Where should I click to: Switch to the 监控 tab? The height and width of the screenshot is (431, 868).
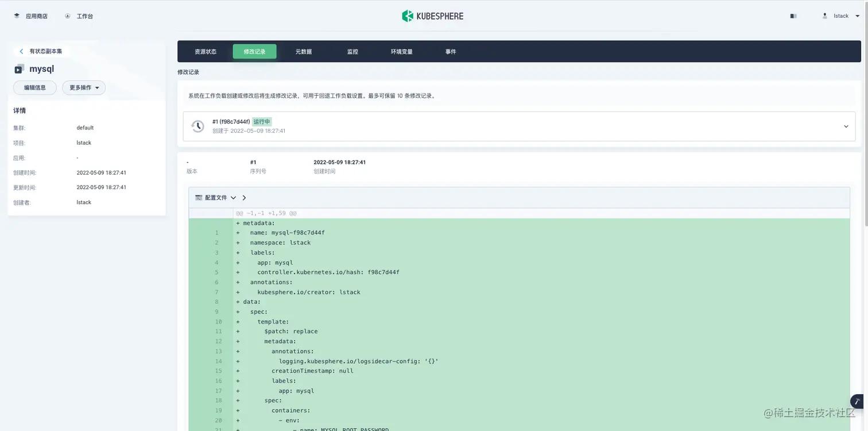(352, 52)
